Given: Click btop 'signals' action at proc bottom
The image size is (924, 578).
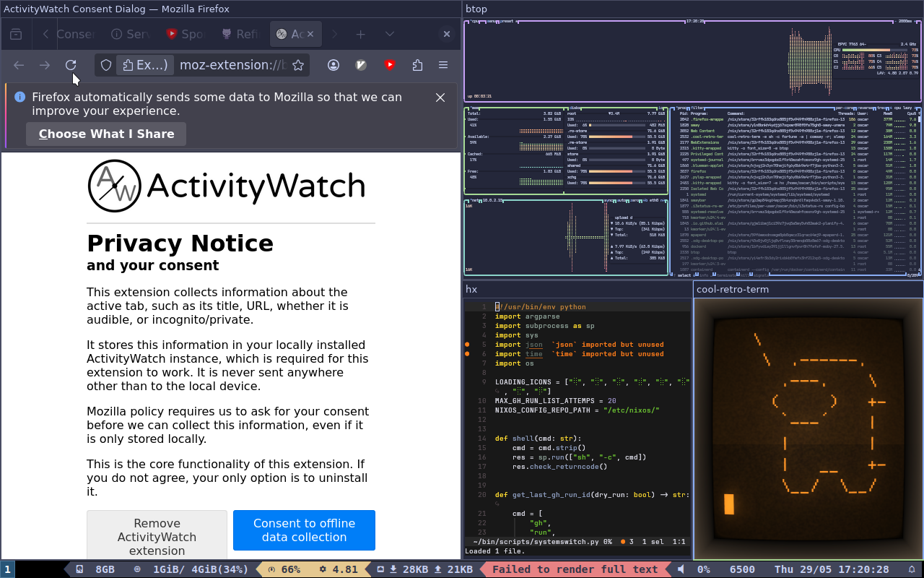Looking at the screenshot, I should pyautogui.click(x=761, y=275).
